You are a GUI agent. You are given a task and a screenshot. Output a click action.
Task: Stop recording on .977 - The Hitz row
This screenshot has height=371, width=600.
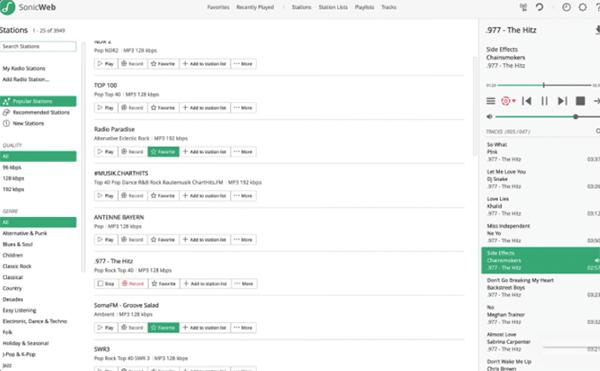click(x=133, y=284)
